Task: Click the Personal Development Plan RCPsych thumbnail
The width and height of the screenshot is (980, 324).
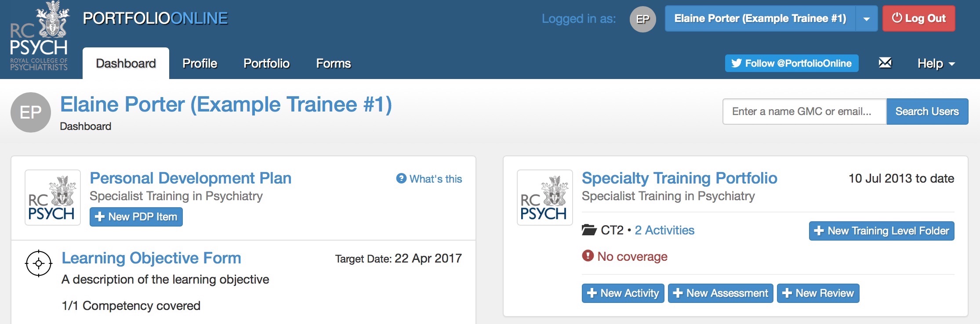Action: (x=53, y=198)
